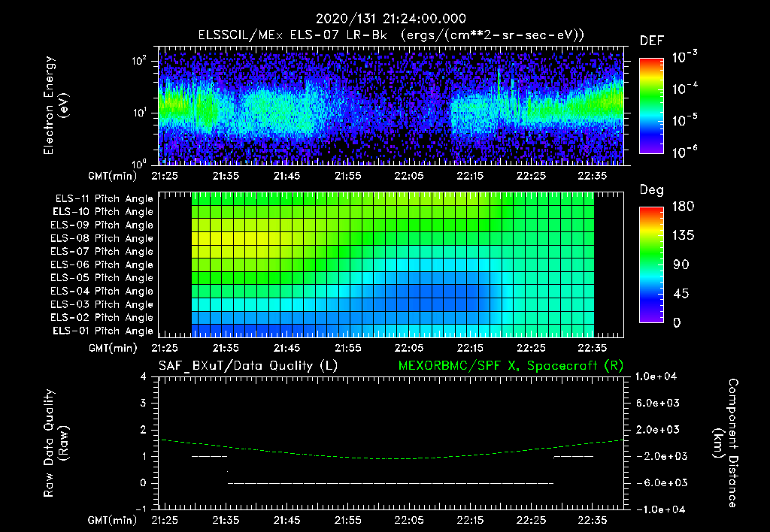Click the DEF color bar

[x=651, y=105]
